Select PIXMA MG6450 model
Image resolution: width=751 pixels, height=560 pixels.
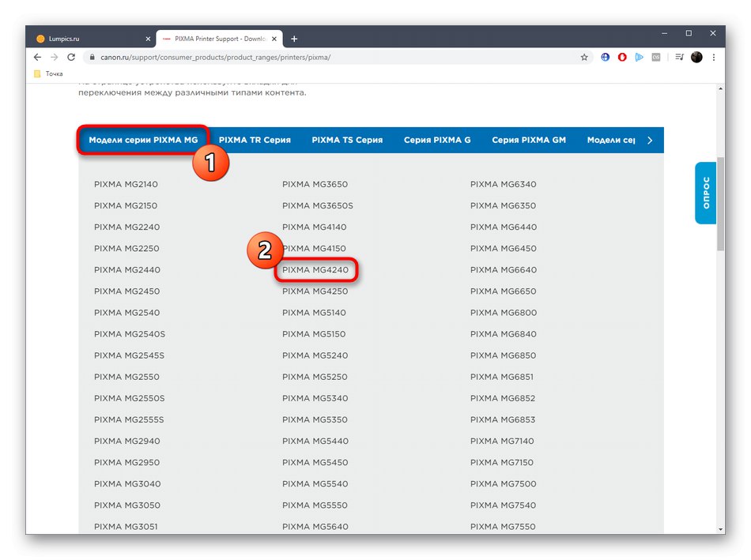pyautogui.click(x=504, y=249)
